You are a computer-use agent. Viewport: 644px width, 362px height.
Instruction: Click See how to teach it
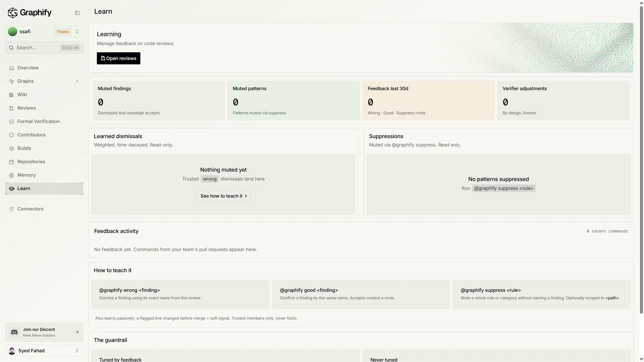coord(223,196)
